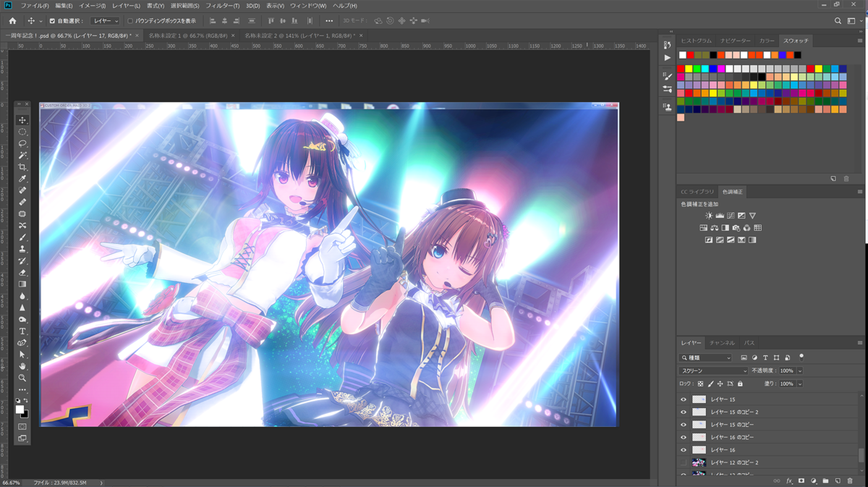Click the Brightness/Contrast sun adjustment icon
Screen dimensions: 868x487
(709, 216)
